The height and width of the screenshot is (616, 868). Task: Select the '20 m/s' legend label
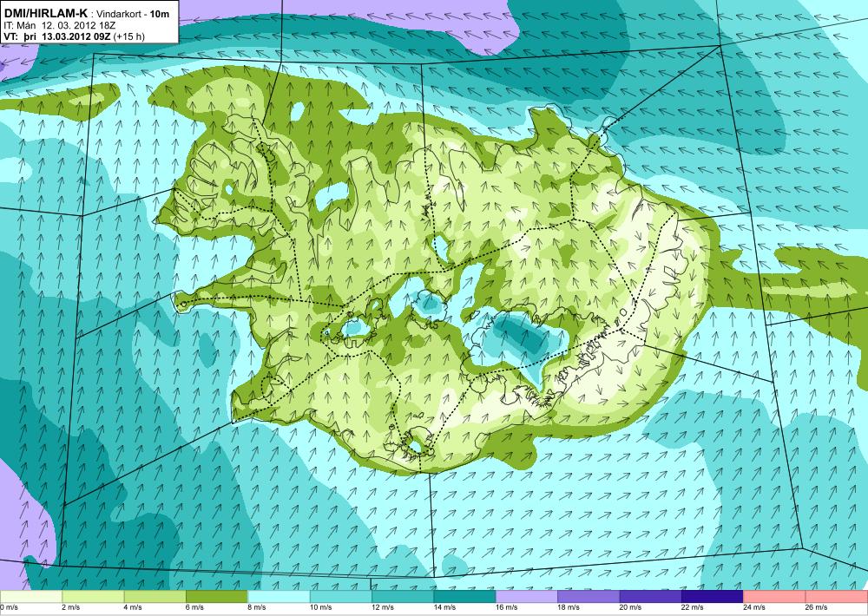pos(630,607)
